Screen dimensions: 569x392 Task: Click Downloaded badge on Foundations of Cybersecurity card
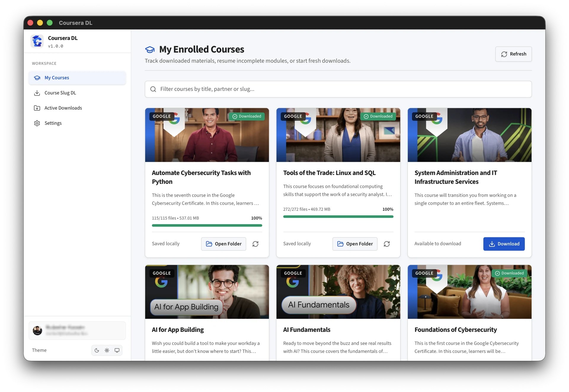(509, 273)
